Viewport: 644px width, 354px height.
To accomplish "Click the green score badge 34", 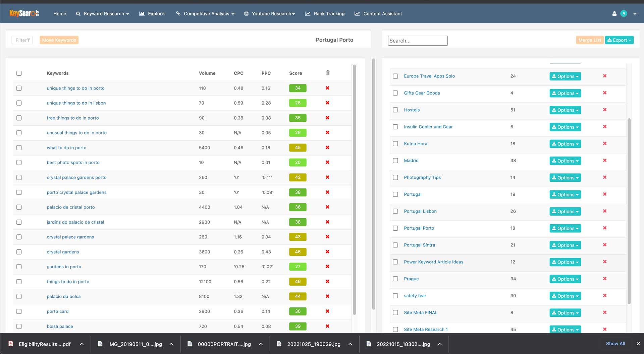I will 298,88.
